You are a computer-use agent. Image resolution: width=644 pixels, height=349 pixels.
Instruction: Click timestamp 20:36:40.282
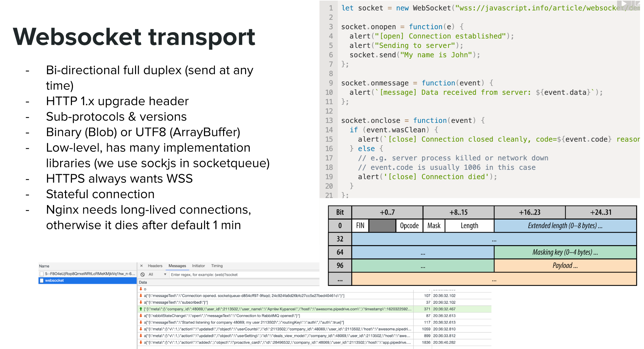(444, 342)
